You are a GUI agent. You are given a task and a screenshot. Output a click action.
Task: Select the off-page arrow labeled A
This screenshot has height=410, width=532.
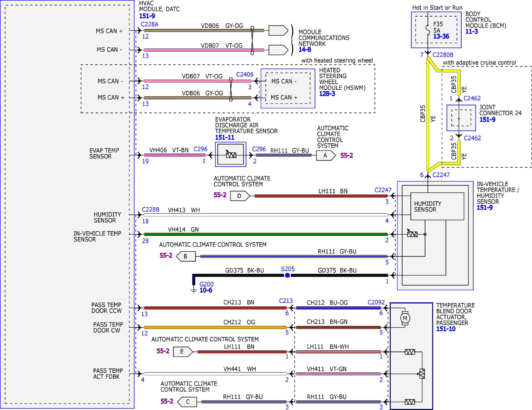tap(326, 155)
